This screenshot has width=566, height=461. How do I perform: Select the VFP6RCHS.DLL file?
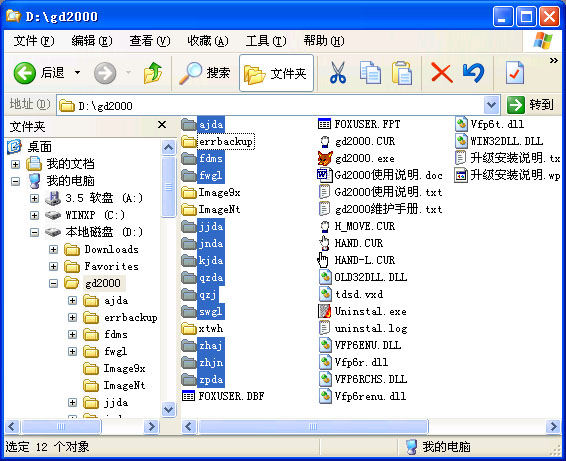point(371,379)
